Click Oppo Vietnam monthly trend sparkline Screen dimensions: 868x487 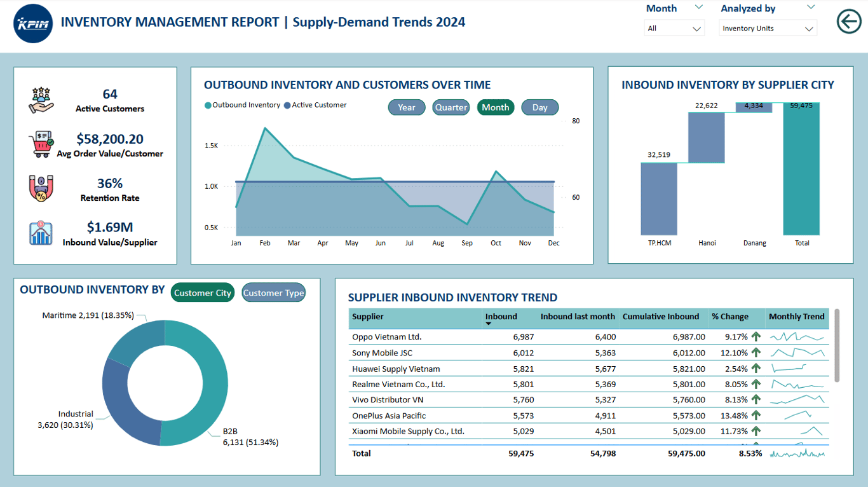click(797, 336)
